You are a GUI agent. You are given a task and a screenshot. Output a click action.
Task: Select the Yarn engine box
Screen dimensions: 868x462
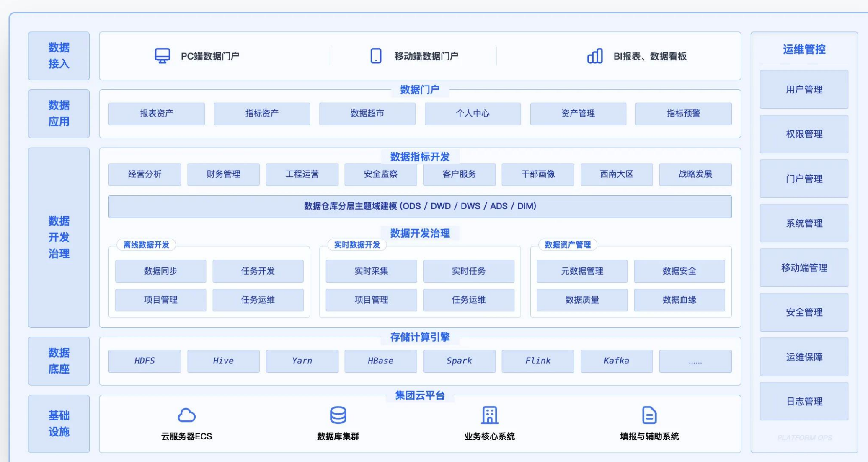click(302, 361)
